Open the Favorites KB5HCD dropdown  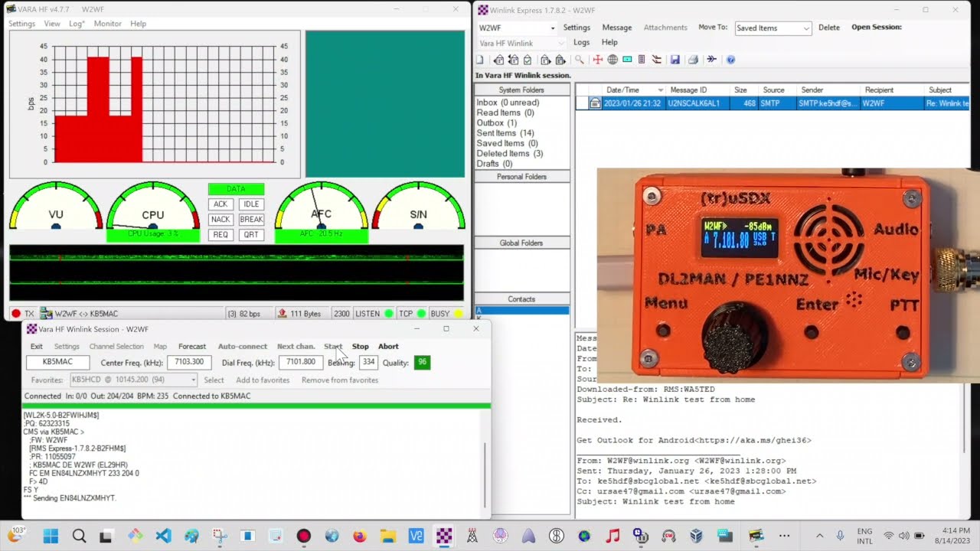tap(193, 380)
